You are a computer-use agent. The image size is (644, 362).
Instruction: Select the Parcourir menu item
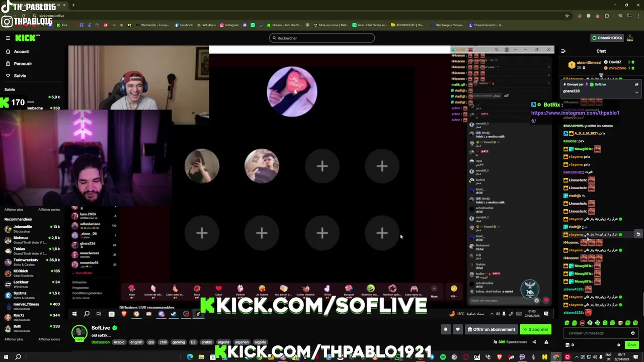23,64
